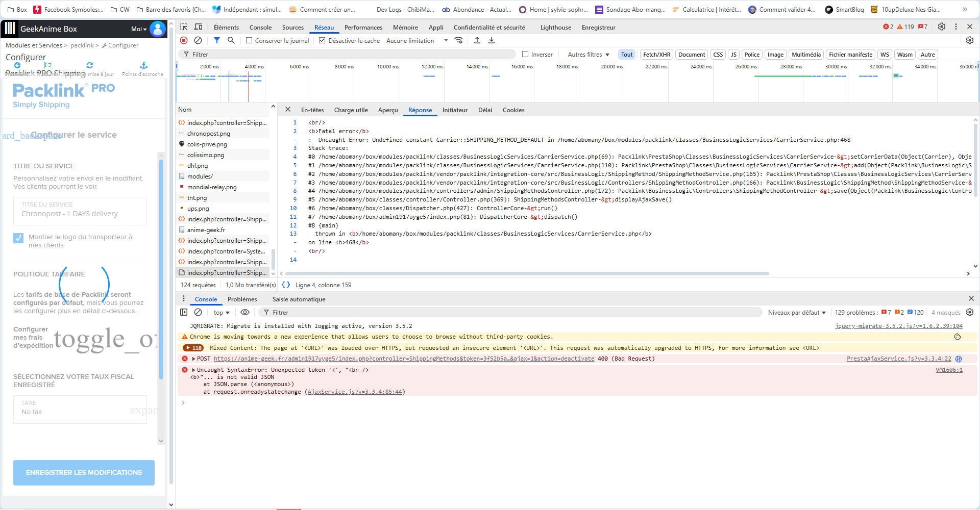Uncheck Désactiver le cache
The image size is (980, 510).
[322, 40]
